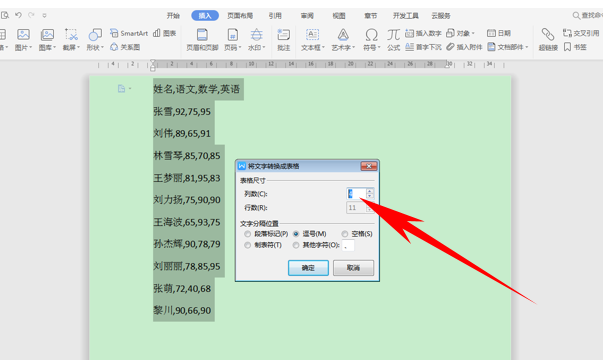This screenshot has height=360, width=607.
Task: Insert a SmartArt graphic
Action: tap(129, 33)
